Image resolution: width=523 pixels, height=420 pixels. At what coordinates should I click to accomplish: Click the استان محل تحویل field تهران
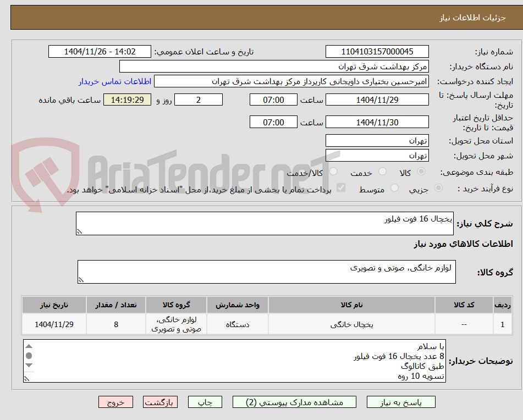[377, 141]
